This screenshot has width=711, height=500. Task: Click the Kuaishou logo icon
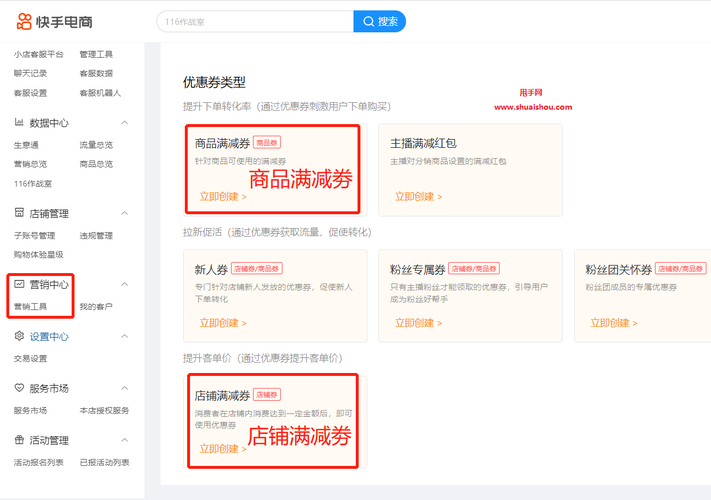pyautogui.click(x=24, y=21)
